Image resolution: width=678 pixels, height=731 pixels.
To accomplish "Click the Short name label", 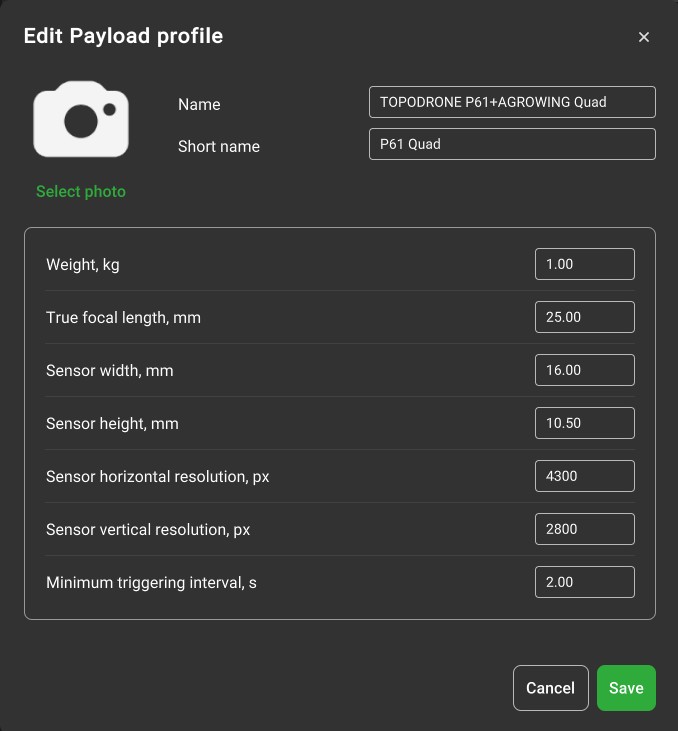I will coord(219,146).
